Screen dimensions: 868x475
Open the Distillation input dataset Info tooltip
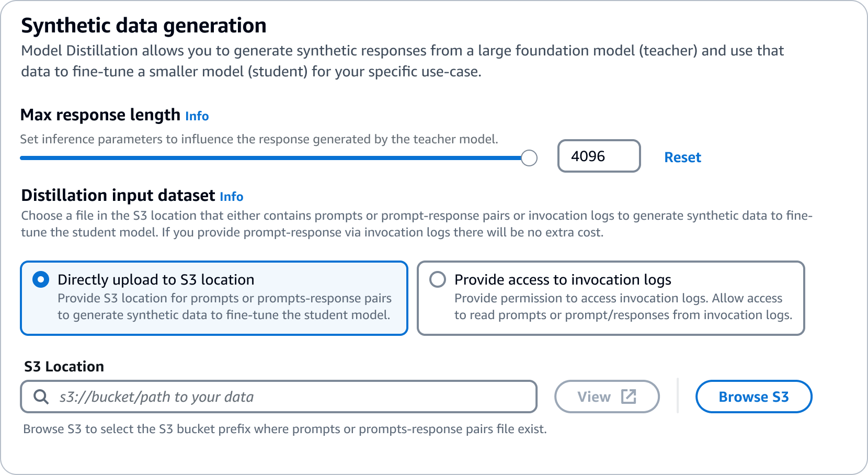pos(232,197)
